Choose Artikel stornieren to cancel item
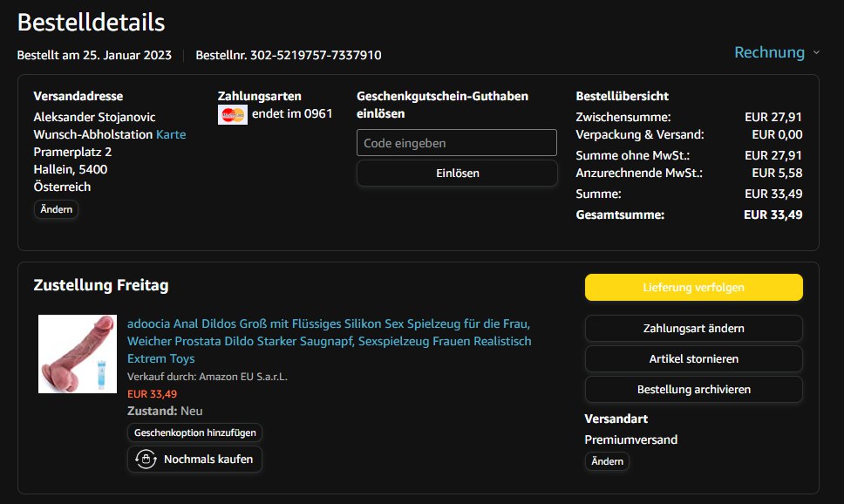This screenshot has width=844, height=504. (693, 359)
